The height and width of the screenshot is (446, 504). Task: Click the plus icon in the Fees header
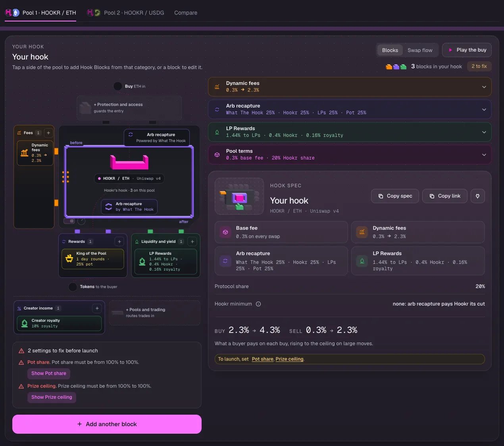(48, 133)
